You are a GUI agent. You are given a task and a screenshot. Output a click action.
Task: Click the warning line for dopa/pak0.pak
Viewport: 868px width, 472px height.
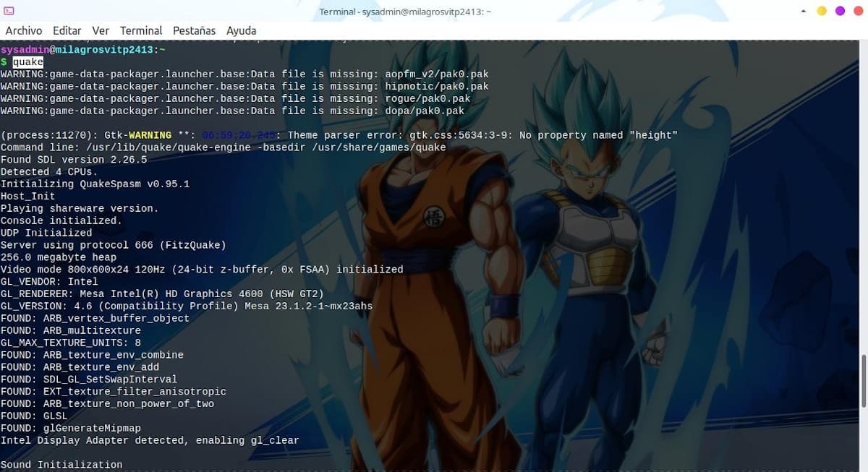click(232, 111)
